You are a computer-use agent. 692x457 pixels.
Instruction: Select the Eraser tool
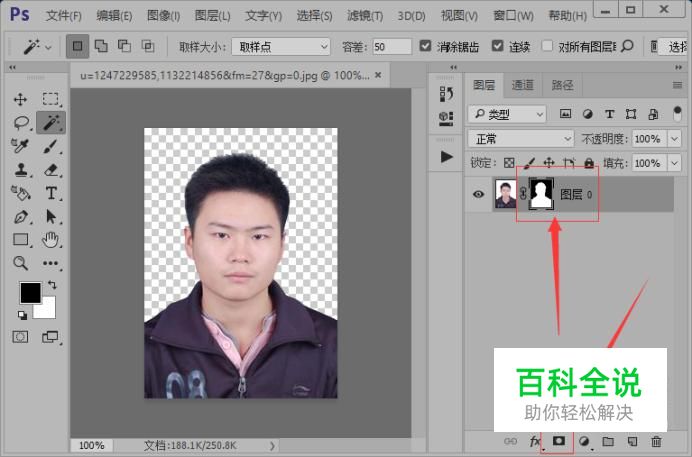(51, 170)
